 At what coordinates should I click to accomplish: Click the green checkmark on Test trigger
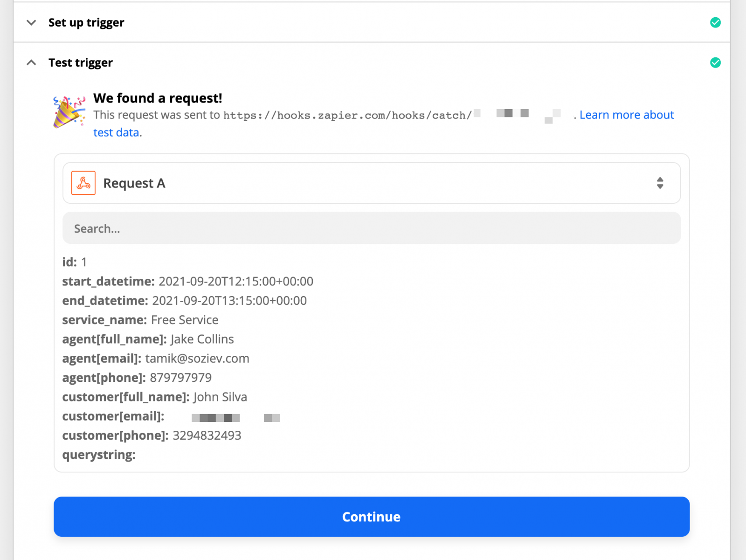(x=715, y=62)
